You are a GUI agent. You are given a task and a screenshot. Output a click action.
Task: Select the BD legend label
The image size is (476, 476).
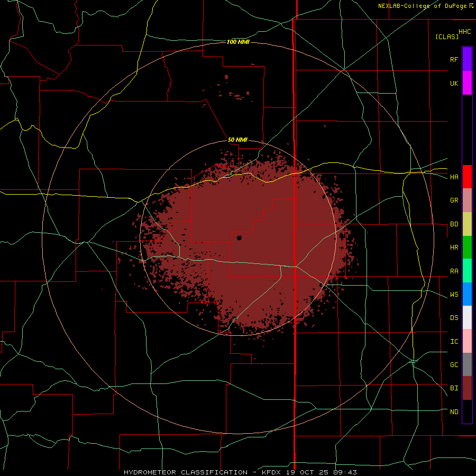(x=454, y=224)
